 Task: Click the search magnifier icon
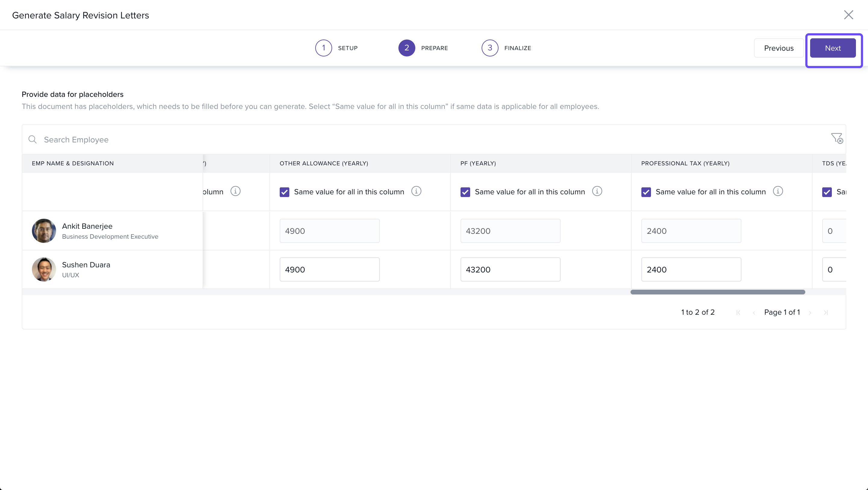pos(32,139)
